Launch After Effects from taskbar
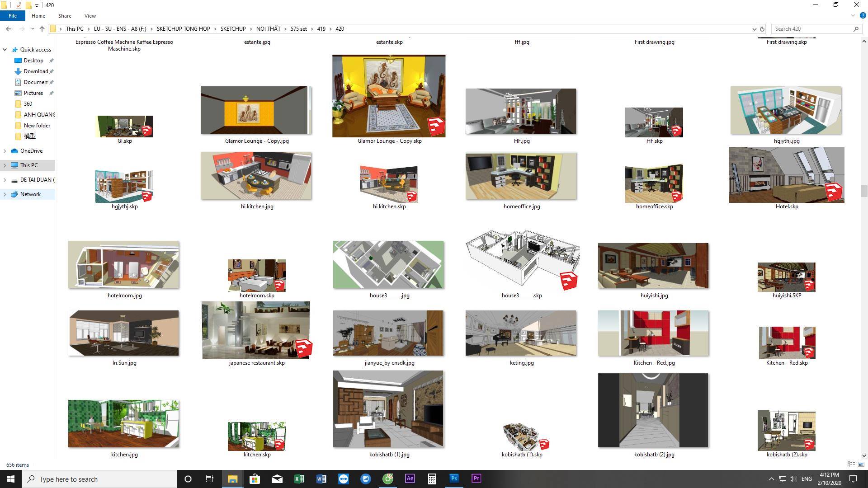Viewport: 868px width, 488px height. (410, 479)
